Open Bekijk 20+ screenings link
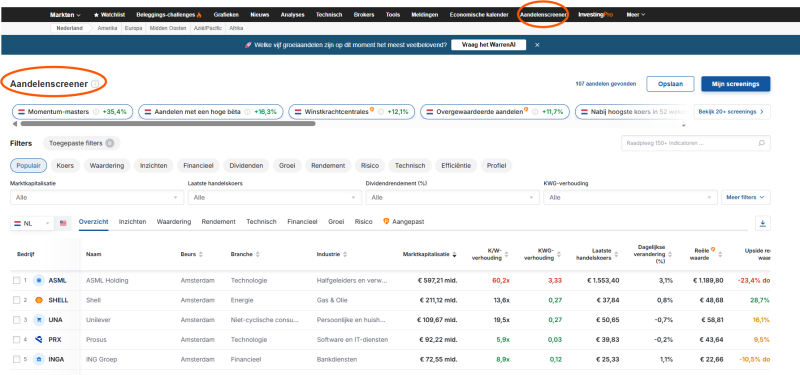Screen dimensions: 800x375 click(732, 112)
